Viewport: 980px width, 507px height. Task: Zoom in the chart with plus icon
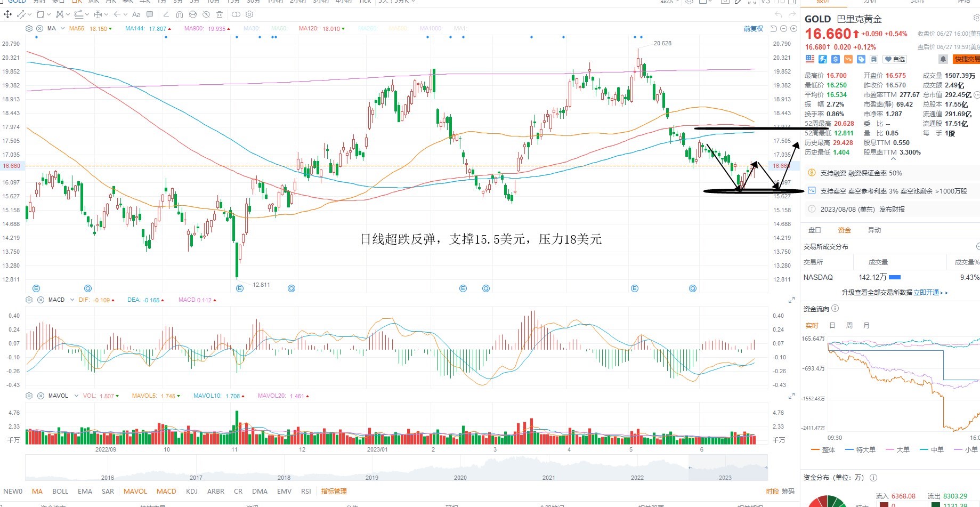(794, 29)
